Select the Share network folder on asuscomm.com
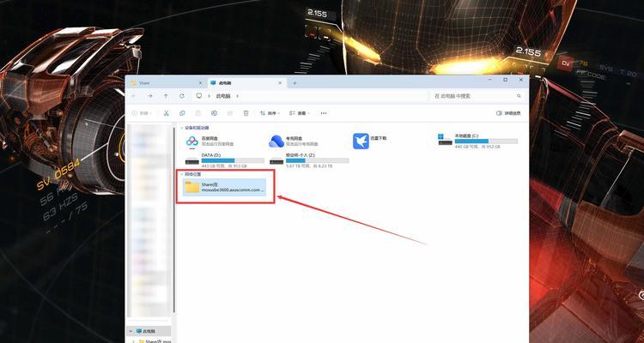This screenshot has height=343, width=644. (225, 187)
